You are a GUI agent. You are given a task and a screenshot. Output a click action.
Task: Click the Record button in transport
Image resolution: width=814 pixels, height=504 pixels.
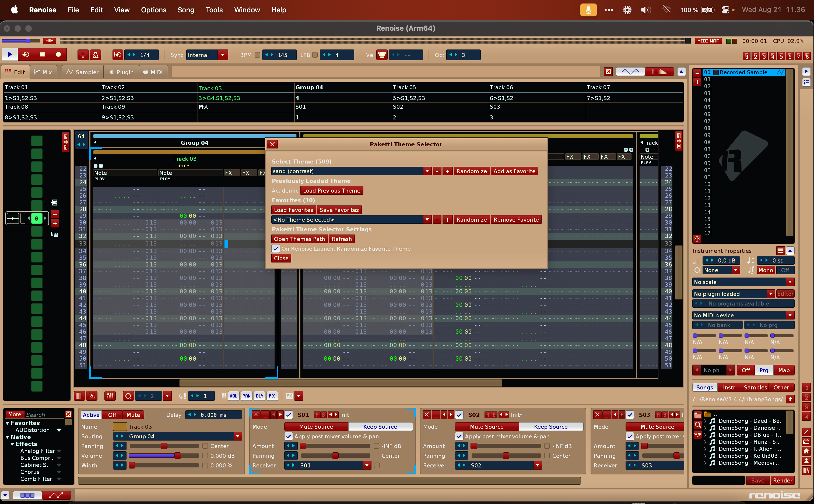[58, 55]
